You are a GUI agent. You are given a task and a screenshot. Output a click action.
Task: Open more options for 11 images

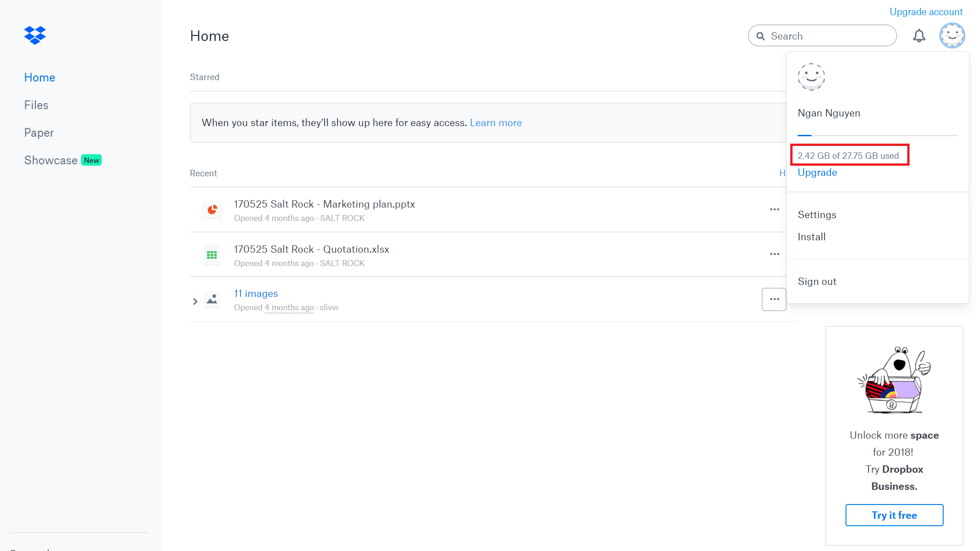[774, 299]
